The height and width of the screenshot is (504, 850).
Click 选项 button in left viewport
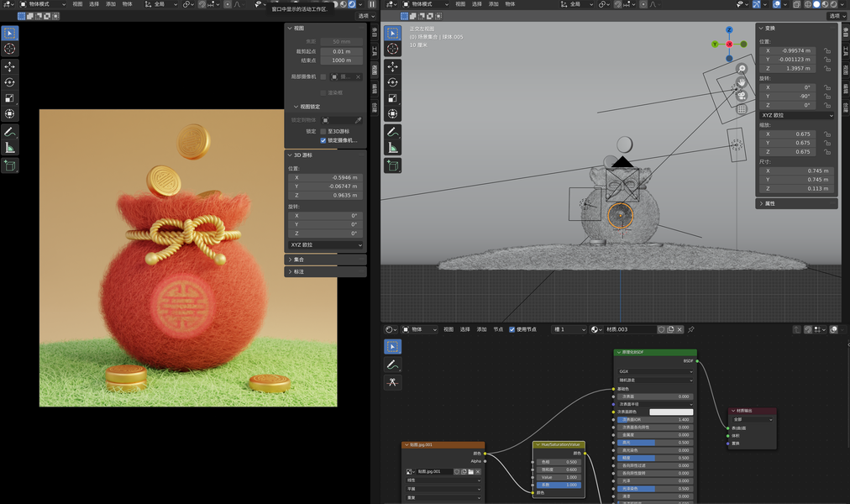(366, 16)
